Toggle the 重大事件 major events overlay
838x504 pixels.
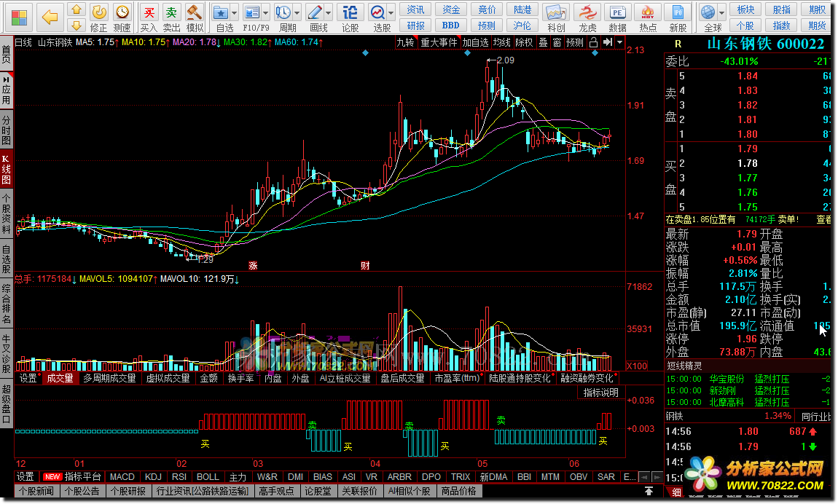pos(439,42)
